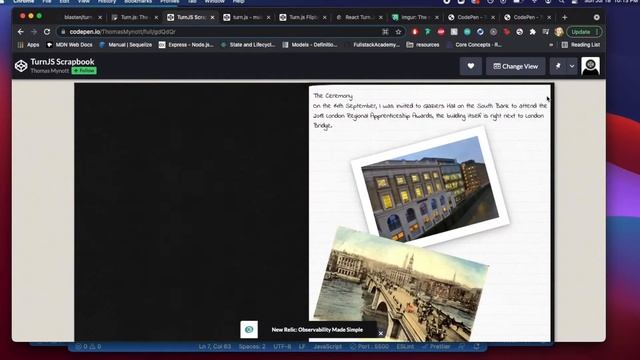Click the Ceremony heading text
The image size is (640, 360).
(x=333, y=96)
